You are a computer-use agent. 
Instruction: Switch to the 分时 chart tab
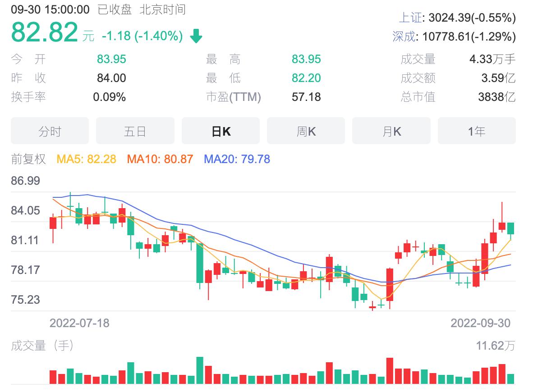(x=50, y=131)
